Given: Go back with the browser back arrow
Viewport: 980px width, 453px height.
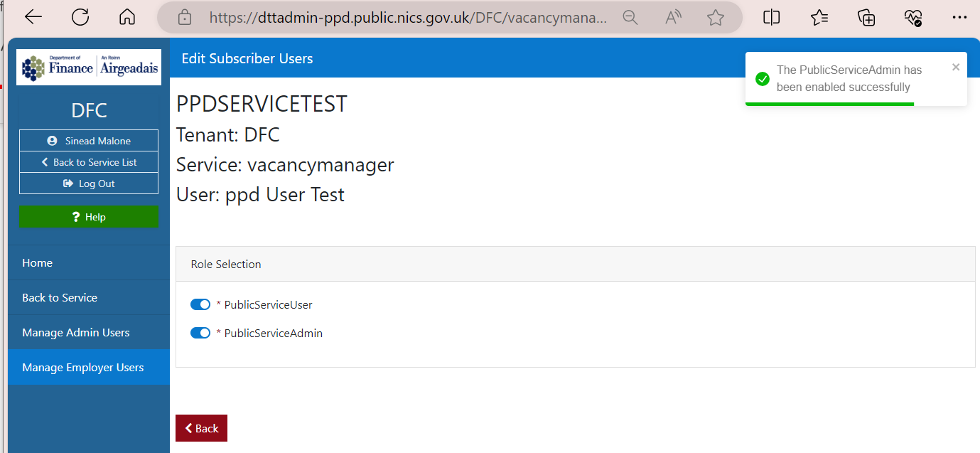Looking at the screenshot, I should 33,17.
